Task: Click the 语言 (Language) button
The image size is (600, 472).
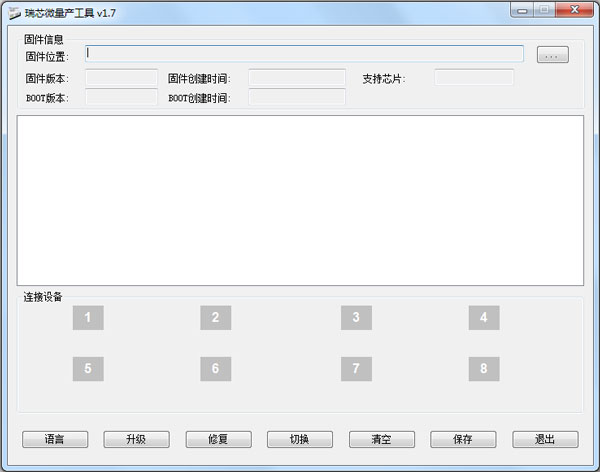Action: click(55, 439)
